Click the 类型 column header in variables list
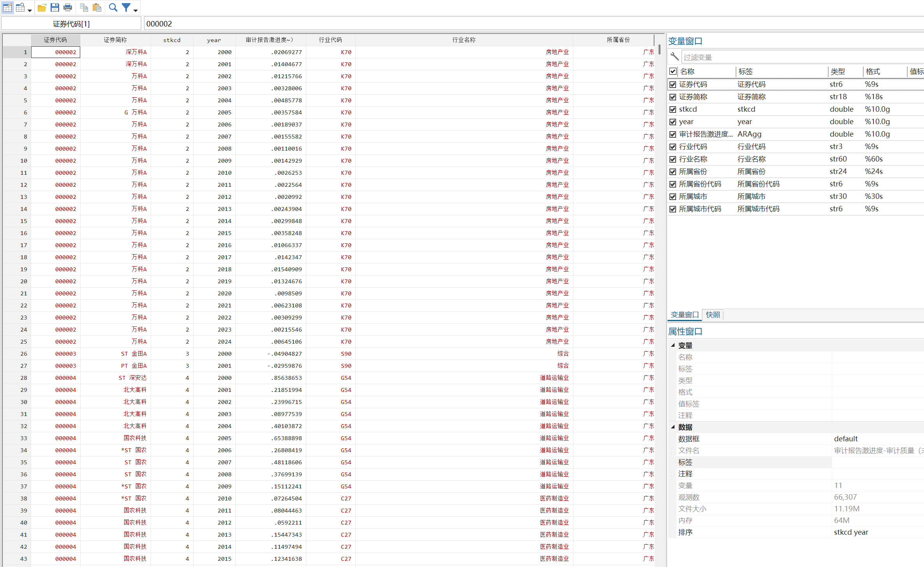The height and width of the screenshot is (567, 924). 838,72
